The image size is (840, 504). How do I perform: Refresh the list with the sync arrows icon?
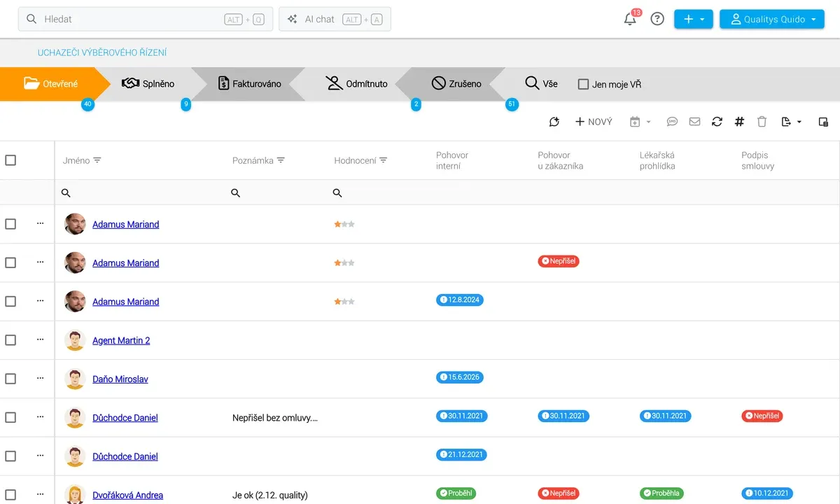point(717,122)
